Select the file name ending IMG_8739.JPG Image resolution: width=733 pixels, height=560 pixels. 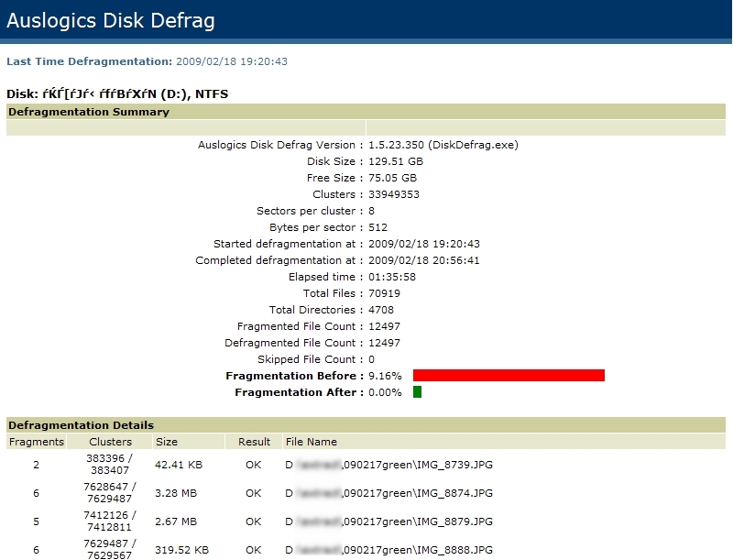click(x=388, y=465)
